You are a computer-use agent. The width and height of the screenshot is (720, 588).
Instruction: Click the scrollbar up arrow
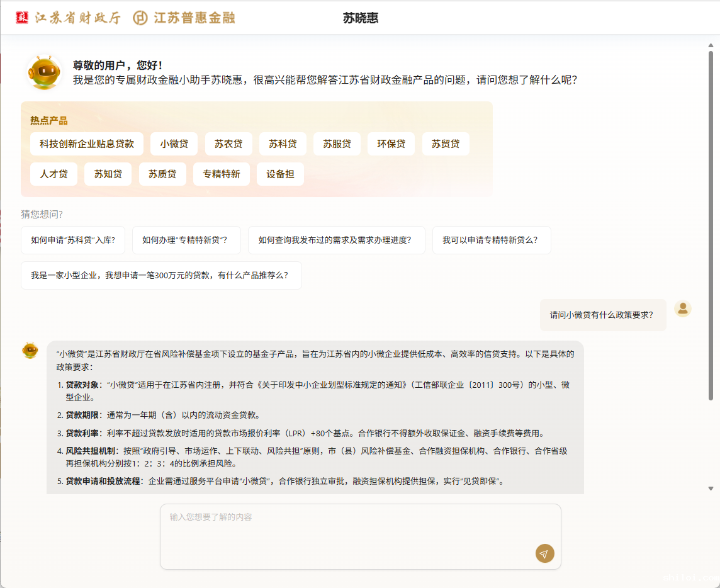711,45
